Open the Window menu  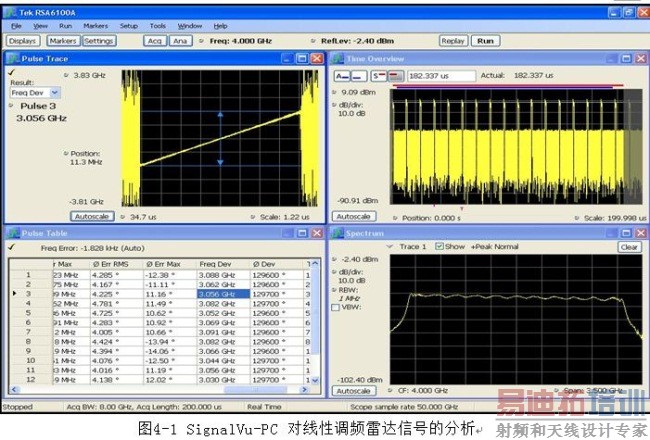coord(190,26)
